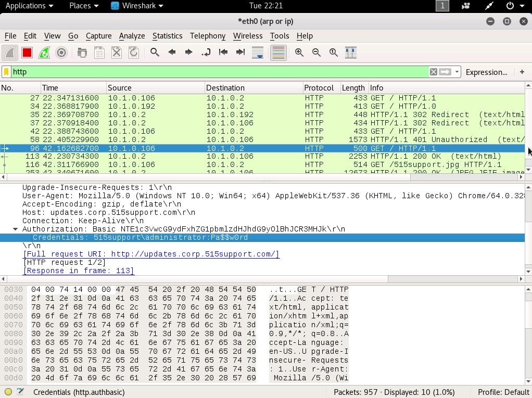Zoom out on packet text
532x398 pixels.
[x=316, y=53]
